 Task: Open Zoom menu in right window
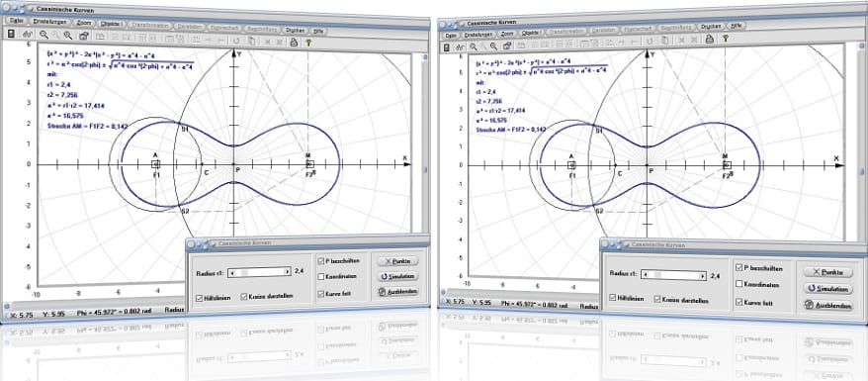[506, 34]
